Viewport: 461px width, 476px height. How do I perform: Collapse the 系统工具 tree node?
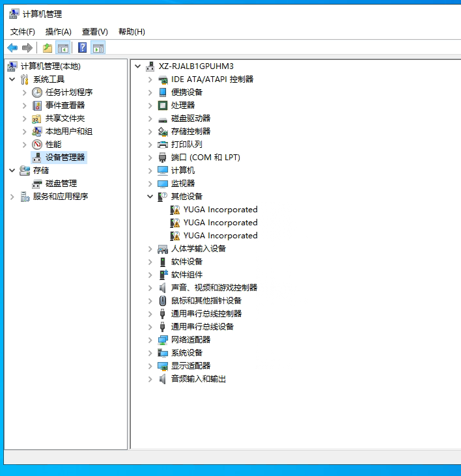12,79
